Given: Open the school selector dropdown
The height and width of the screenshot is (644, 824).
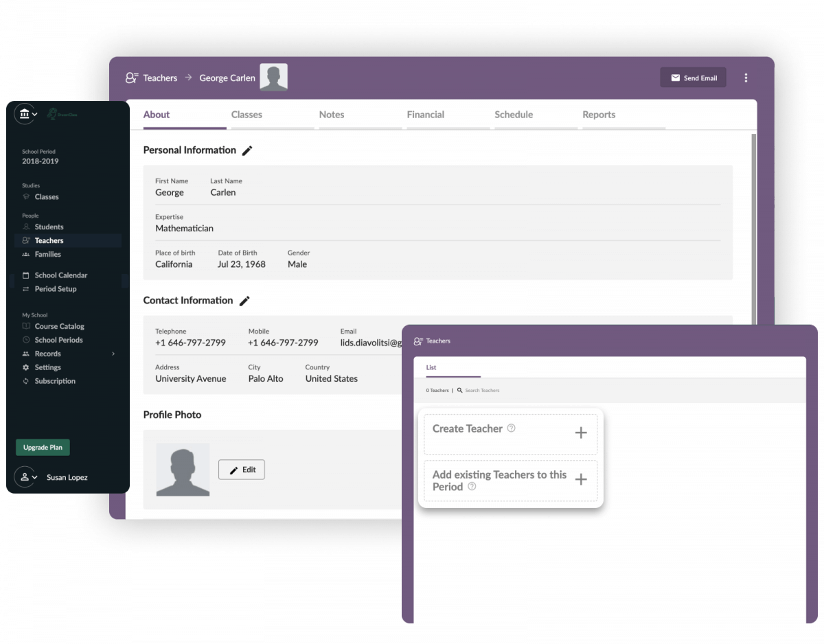Looking at the screenshot, I should (28, 114).
